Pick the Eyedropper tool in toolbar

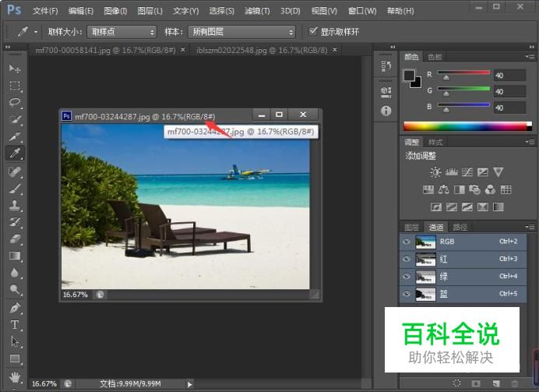(x=14, y=153)
